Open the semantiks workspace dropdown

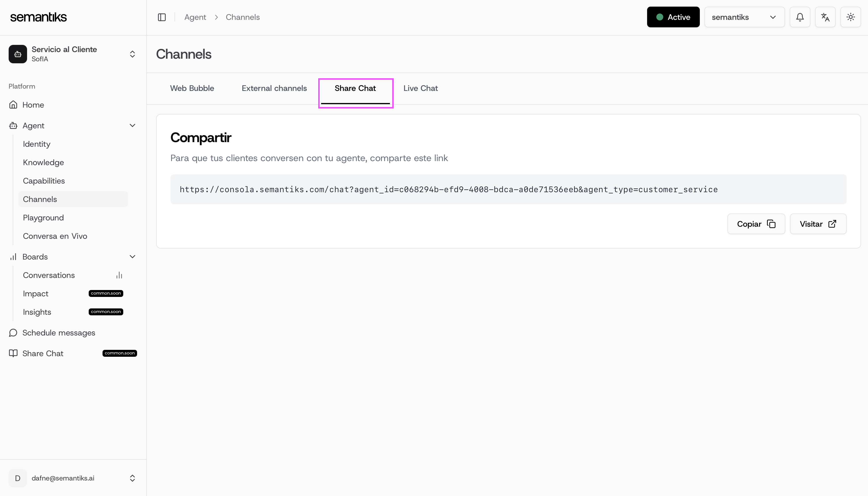point(744,17)
